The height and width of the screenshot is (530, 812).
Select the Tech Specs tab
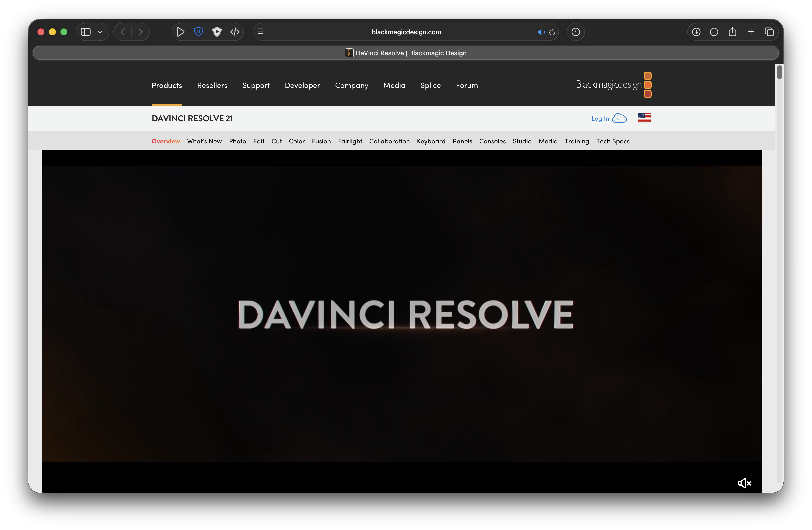click(x=613, y=141)
